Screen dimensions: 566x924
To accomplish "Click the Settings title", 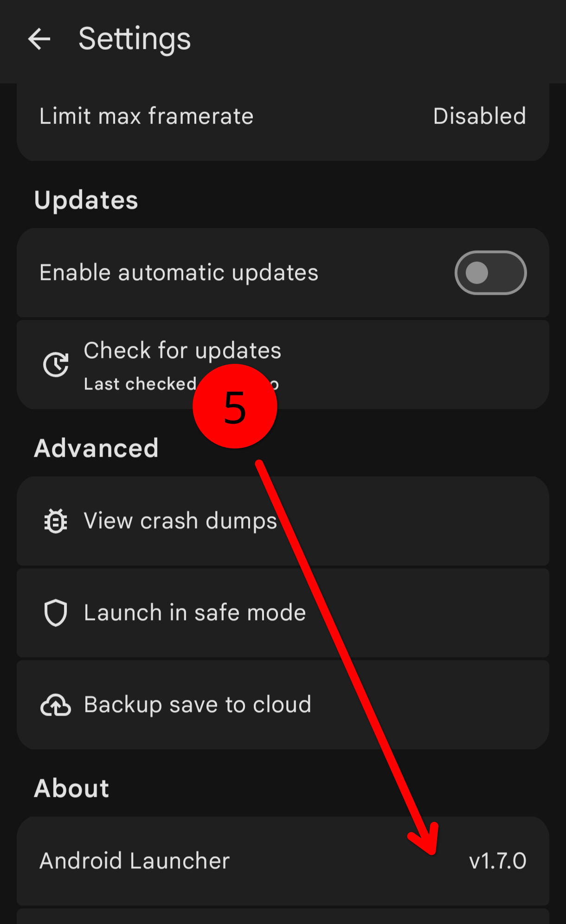I will point(135,39).
